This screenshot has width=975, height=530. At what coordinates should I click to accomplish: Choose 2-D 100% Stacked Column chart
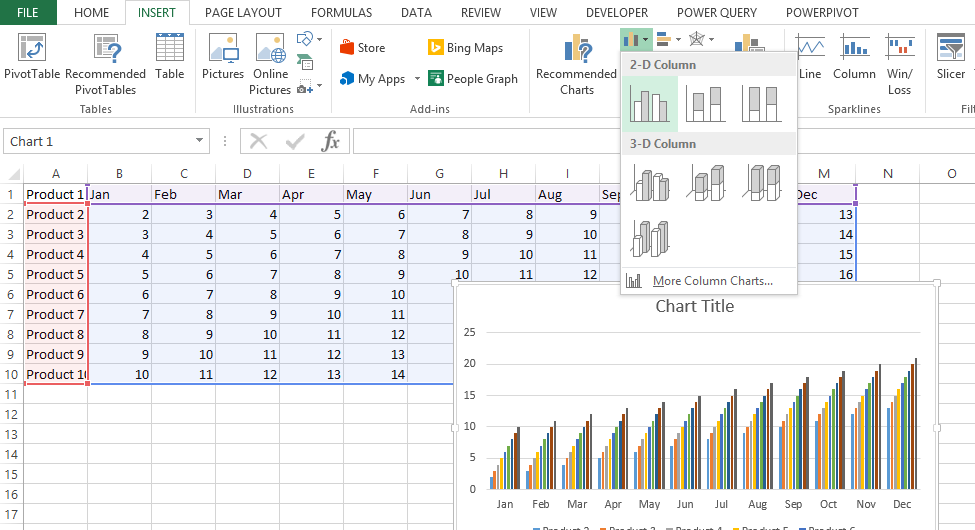click(761, 104)
